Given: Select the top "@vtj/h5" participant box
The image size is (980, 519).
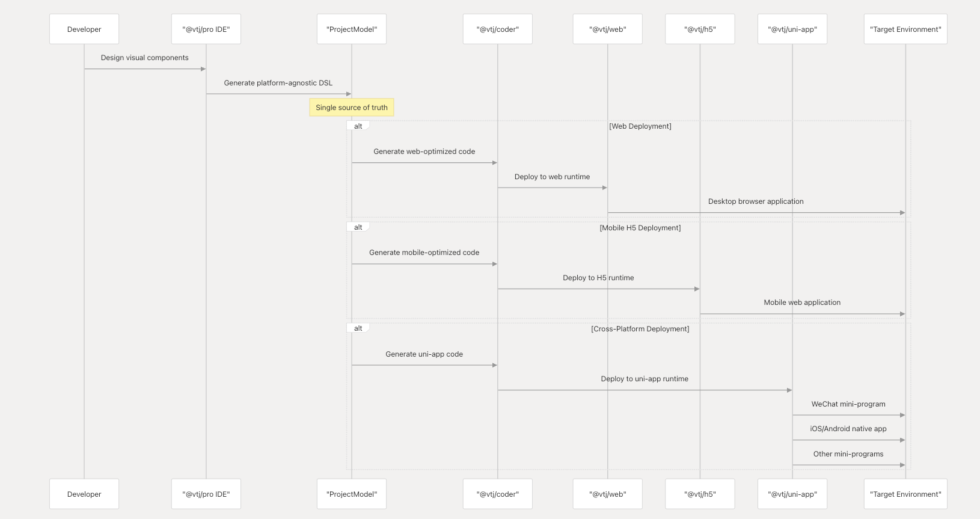Looking at the screenshot, I should [700, 29].
